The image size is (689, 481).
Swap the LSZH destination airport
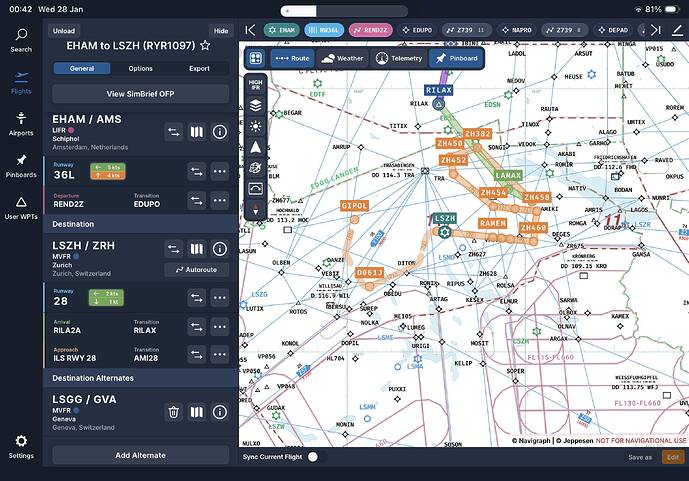(174, 249)
